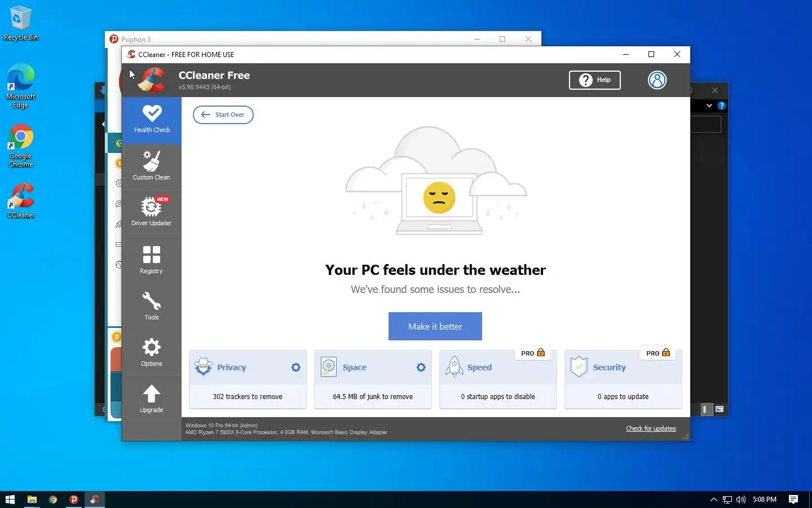Open Space settings gear

click(x=421, y=367)
